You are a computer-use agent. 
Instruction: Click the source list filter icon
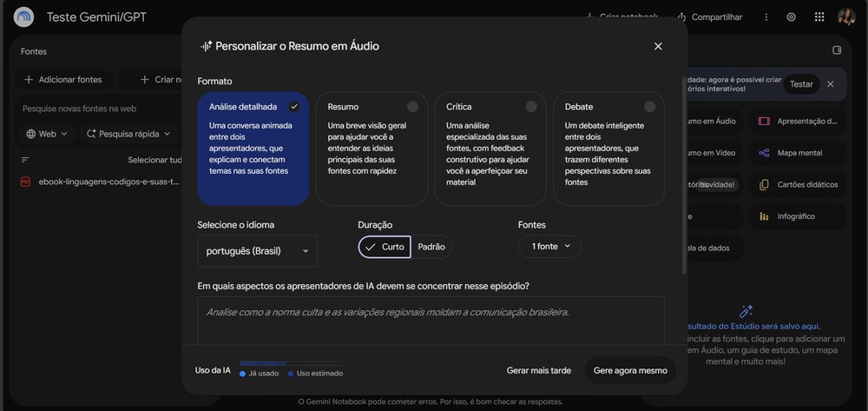[x=25, y=160]
